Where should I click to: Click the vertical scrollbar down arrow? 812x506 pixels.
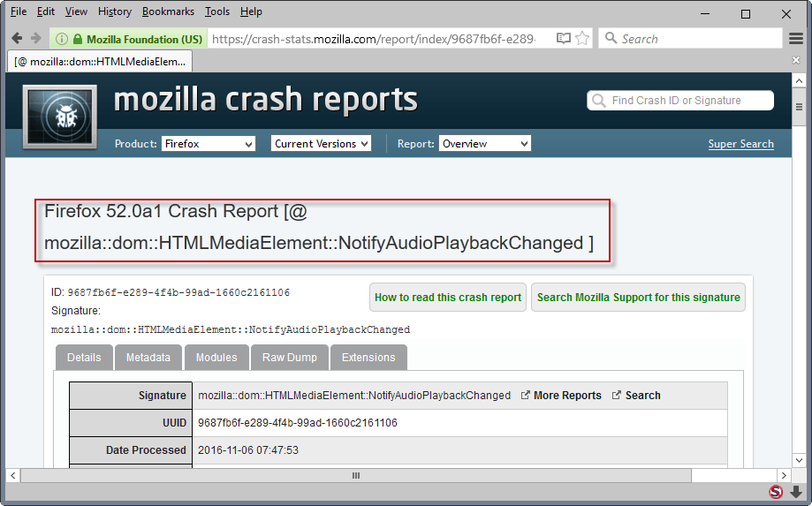(x=799, y=460)
